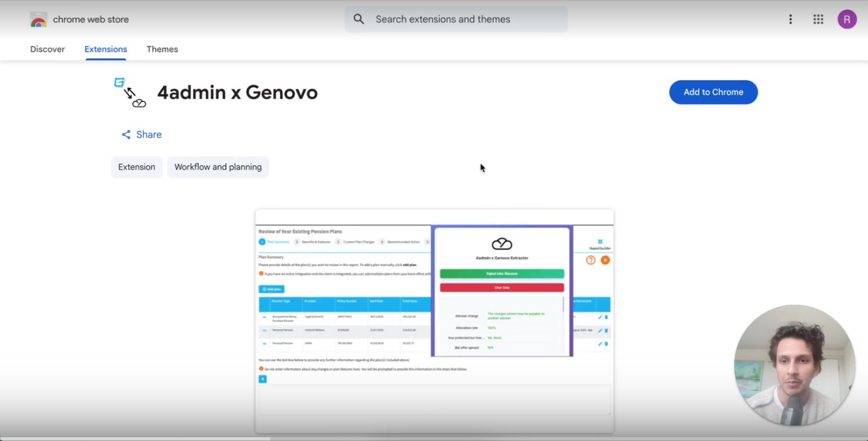Open the extension preview screenshot image
The height and width of the screenshot is (441, 868).
(x=434, y=321)
